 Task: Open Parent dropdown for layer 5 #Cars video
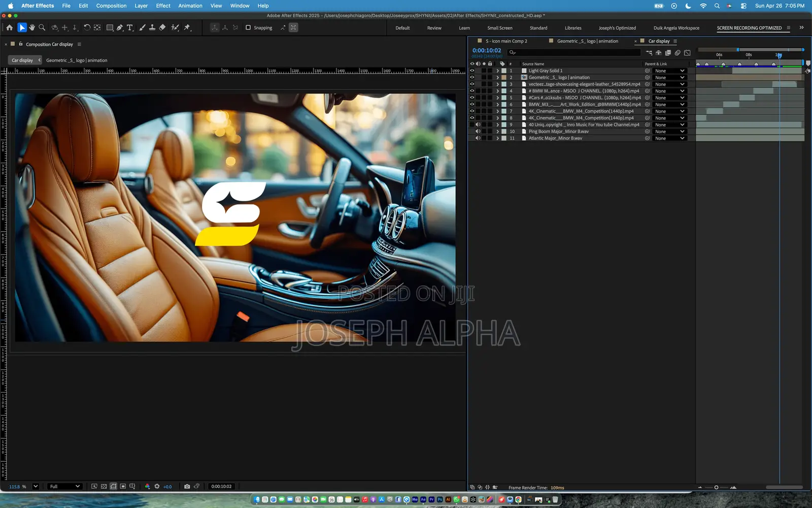tap(669, 98)
